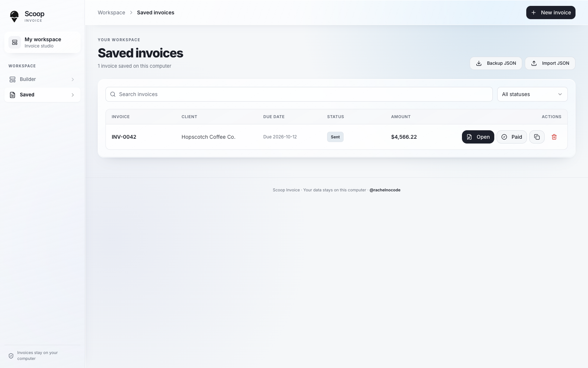Click the magnifier icon in the search box
The image size is (588, 368).
(113, 94)
